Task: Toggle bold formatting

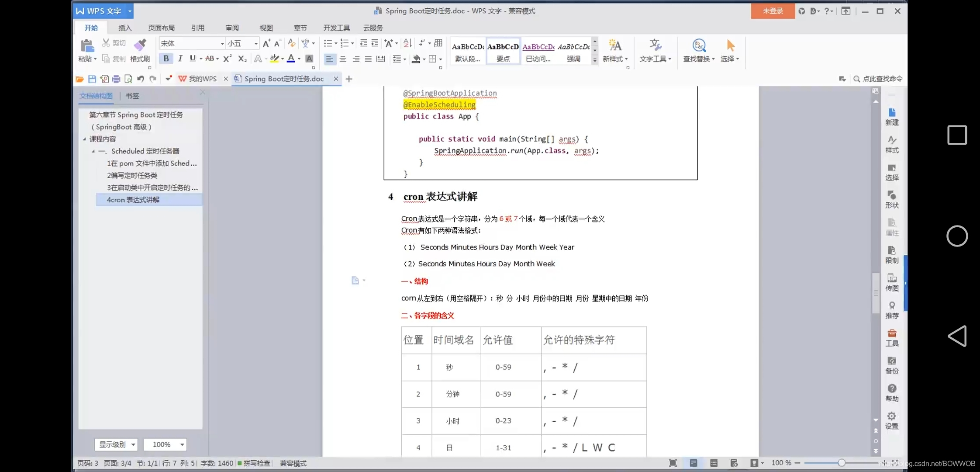Action: (166, 59)
